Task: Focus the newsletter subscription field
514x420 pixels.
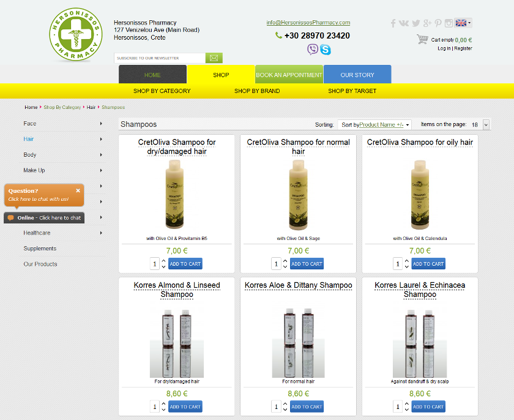Action: [160, 58]
